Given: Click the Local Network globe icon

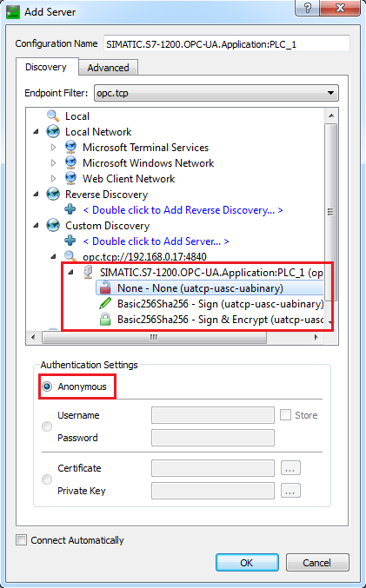Looking at the screenshot, I should click(53, 132).
